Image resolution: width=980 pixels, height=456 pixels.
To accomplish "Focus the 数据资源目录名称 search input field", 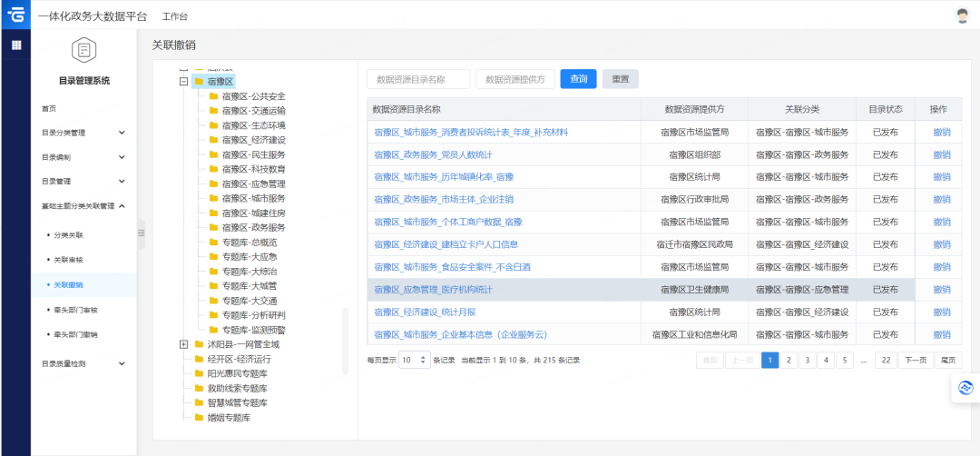I will [418, 79].
